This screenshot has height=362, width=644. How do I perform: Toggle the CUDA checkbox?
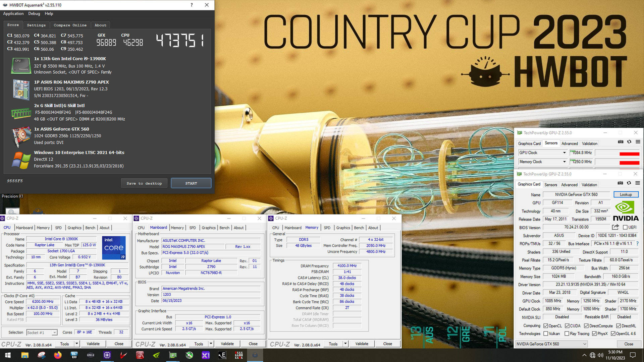click(x=567, y=326)
